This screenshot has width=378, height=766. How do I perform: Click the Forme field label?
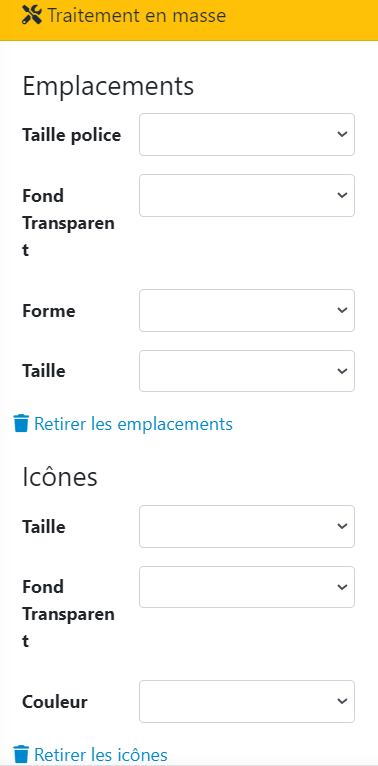point(49,311)
